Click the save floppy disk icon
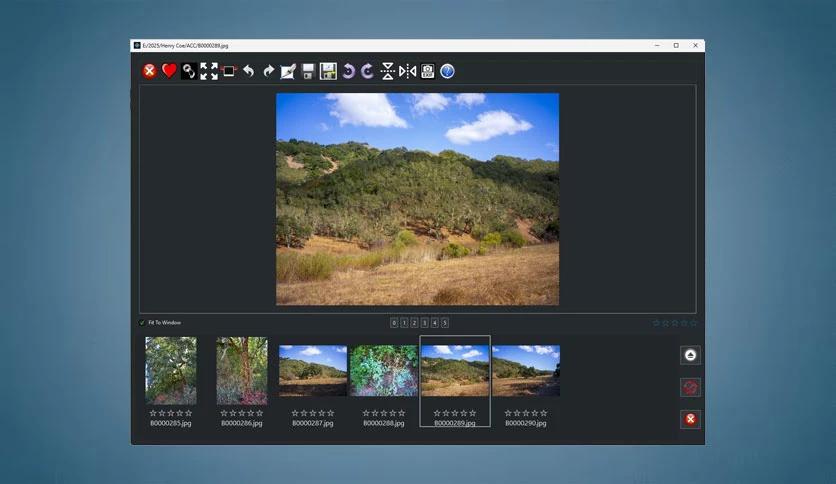 [308, 71]
